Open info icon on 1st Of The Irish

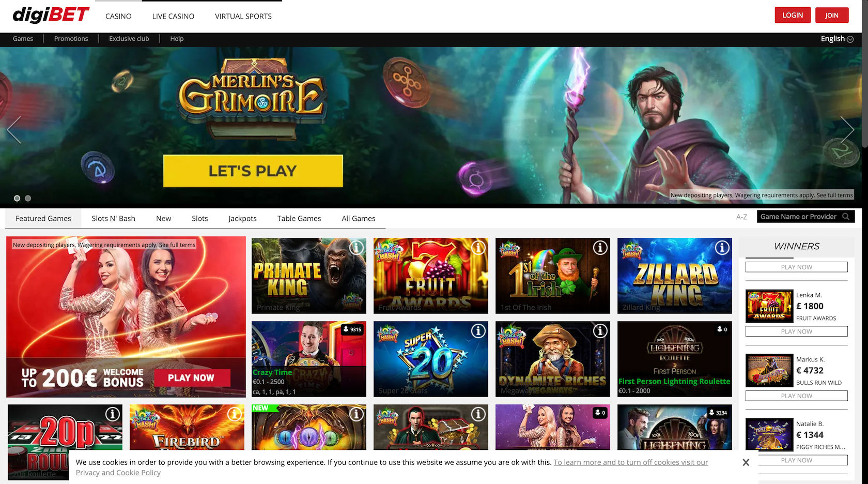pyautogui.click(x=600, y=248)
